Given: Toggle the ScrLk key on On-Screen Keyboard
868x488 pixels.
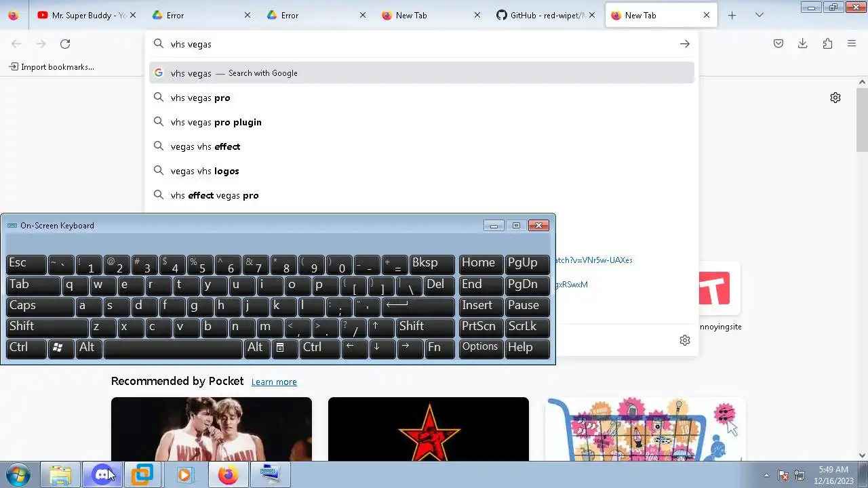Looking at the screenshot, I should point(528,327).
